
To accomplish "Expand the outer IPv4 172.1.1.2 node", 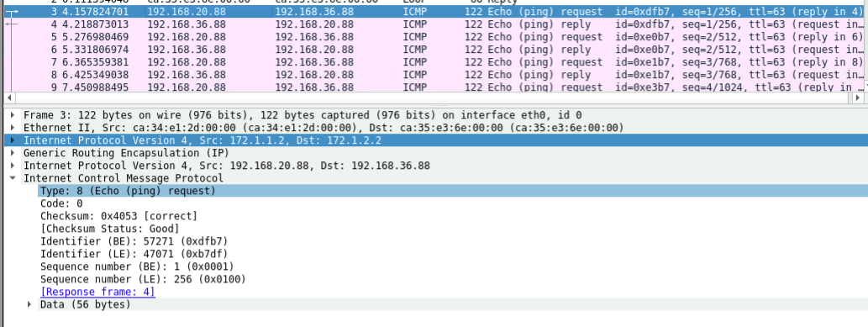I will point(12,140).
